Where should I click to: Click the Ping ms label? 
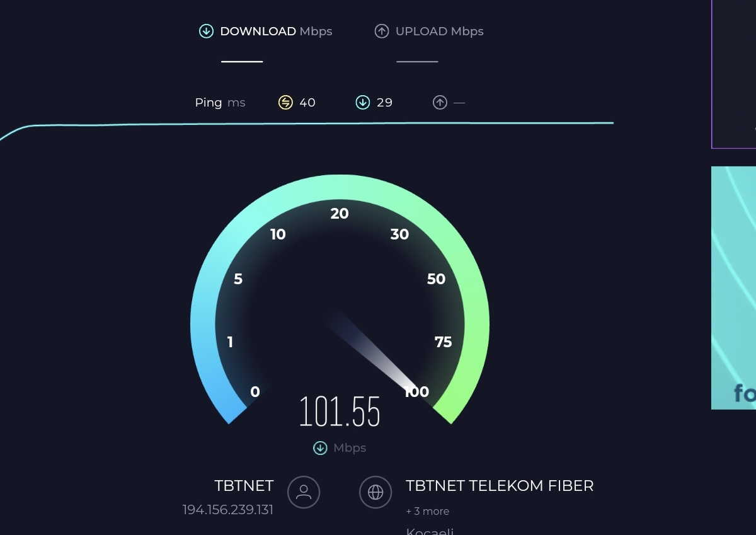tap(220, 102)
